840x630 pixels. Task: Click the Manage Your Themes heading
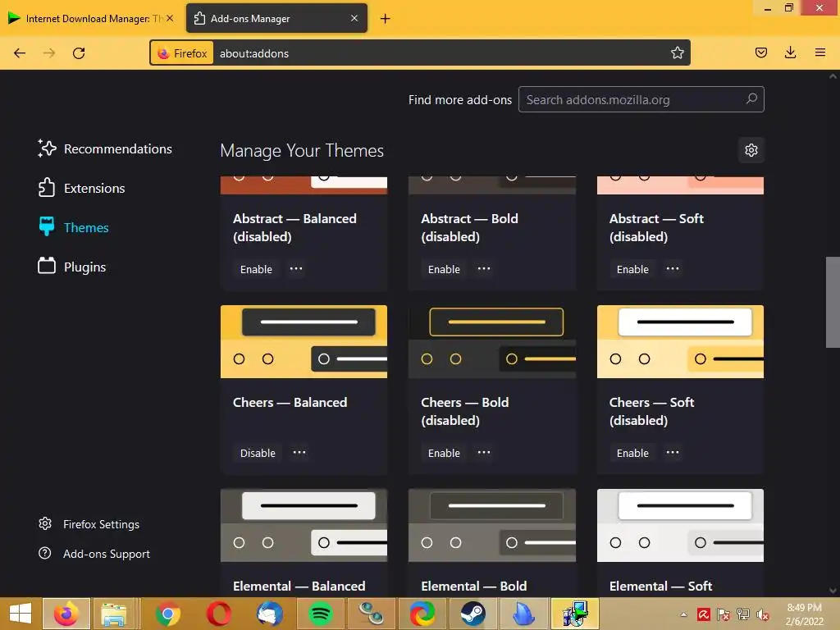(302, 151)
